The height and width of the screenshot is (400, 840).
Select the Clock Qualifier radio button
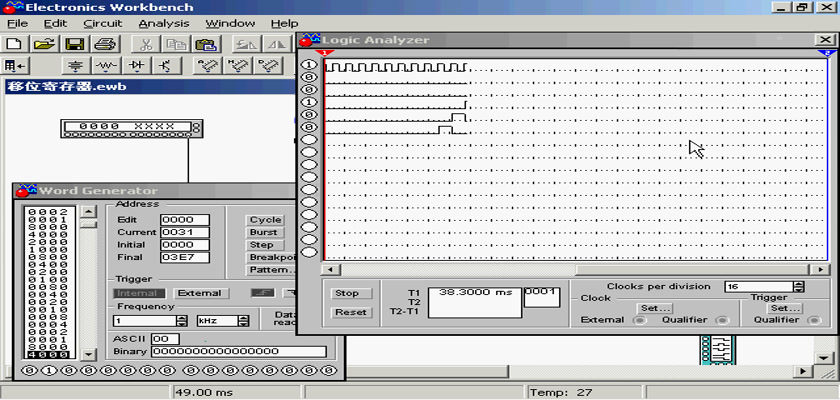coord(727,321)
